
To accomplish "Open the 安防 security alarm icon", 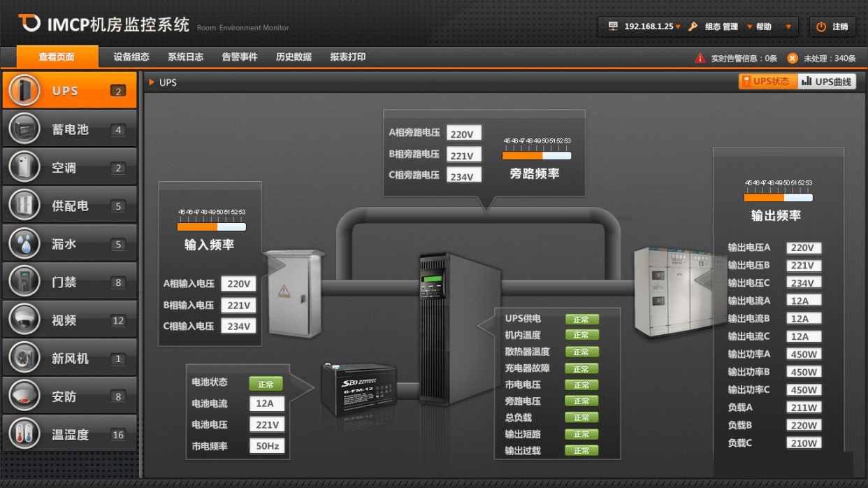I will [24, 396].
